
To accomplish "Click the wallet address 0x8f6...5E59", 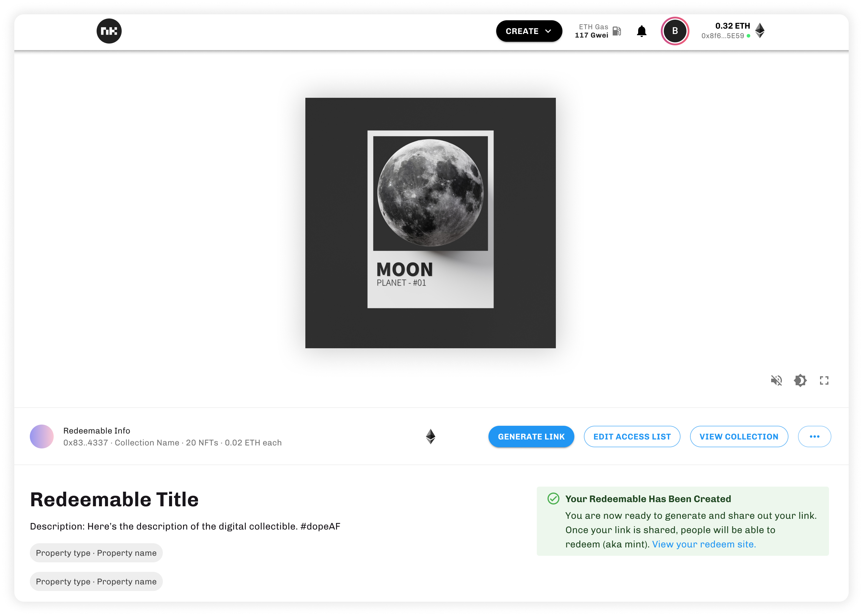I will click(x=723, y=36).
